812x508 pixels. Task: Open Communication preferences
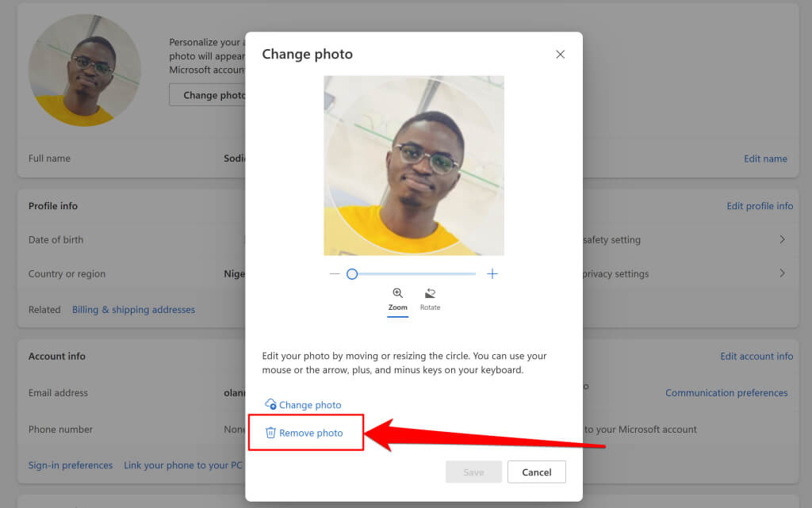click(x=726, y=392)
